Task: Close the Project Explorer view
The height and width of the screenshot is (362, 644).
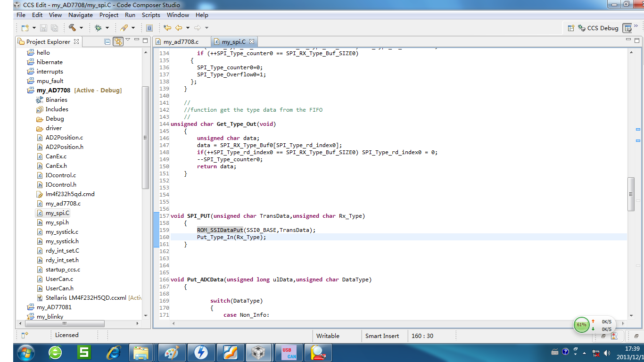Action: [x=76, y=41]
